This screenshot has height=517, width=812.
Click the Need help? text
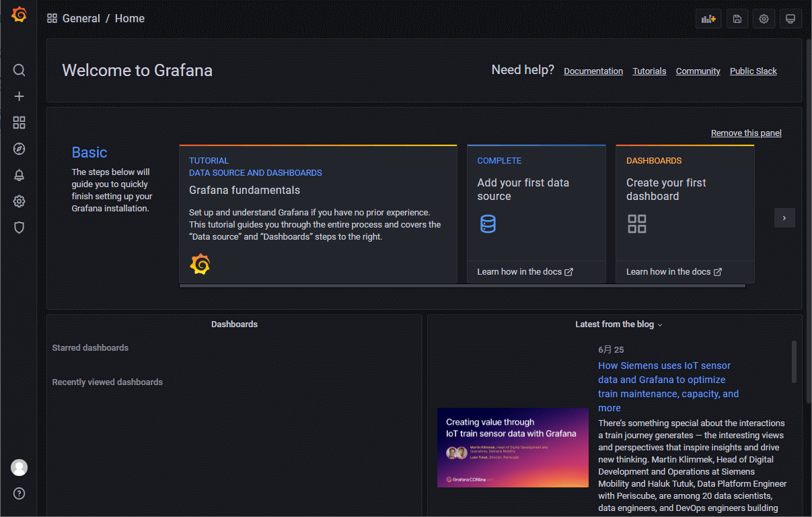pos(523,70)
